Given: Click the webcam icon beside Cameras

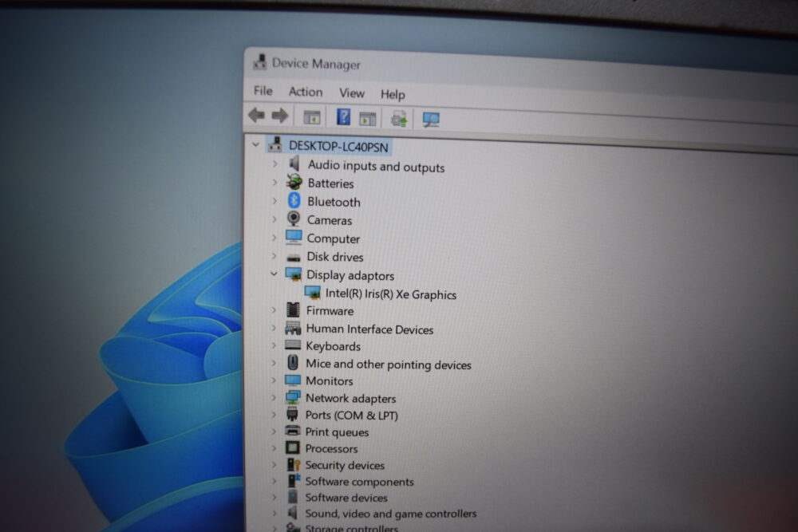Looking at the screenshot, I should (x=293, y=219).
